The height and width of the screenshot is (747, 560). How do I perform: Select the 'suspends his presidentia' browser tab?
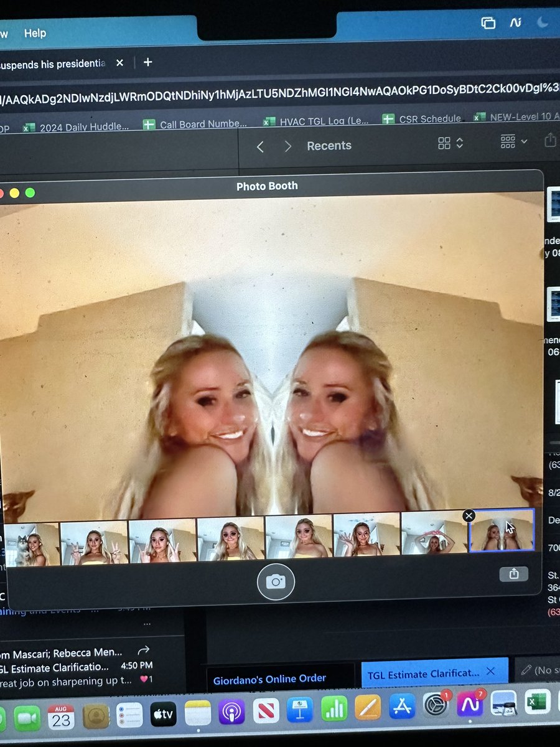(x=53, y=63)
